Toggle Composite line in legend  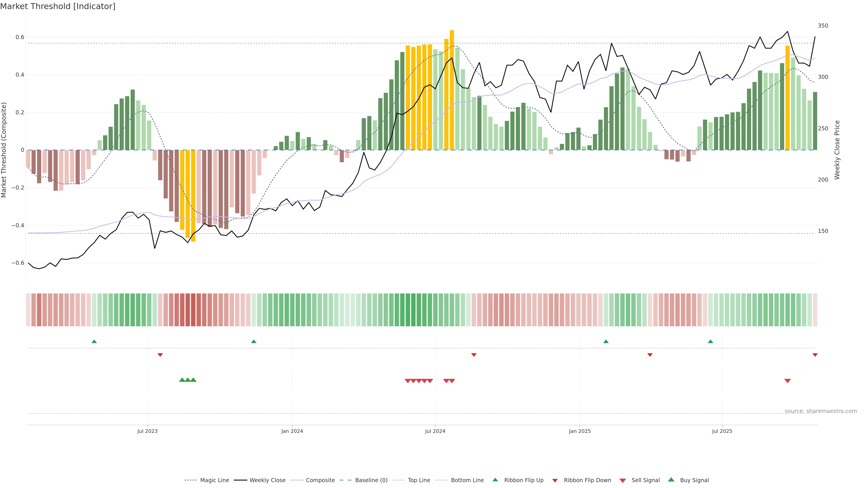pyautogui.click(x=320, y=480)
